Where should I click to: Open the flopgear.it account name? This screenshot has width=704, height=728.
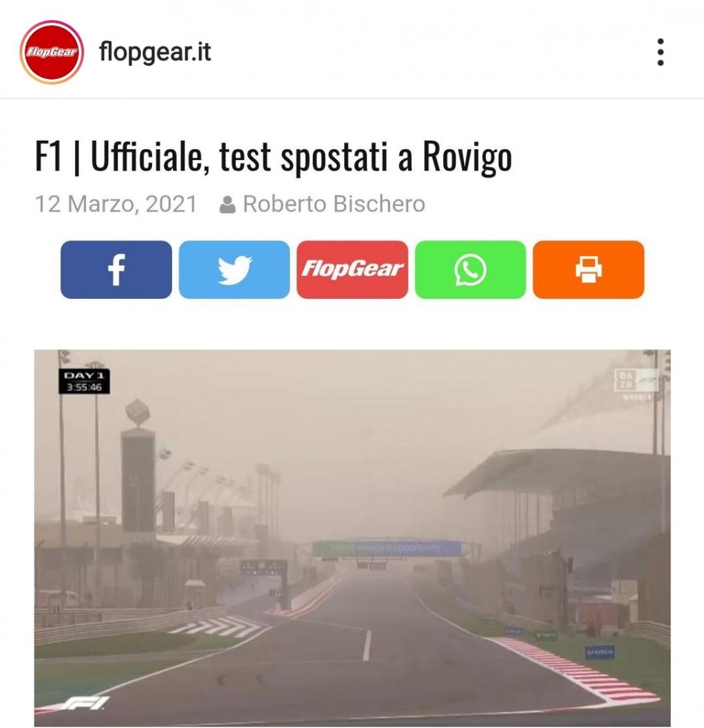pos(155,51)
